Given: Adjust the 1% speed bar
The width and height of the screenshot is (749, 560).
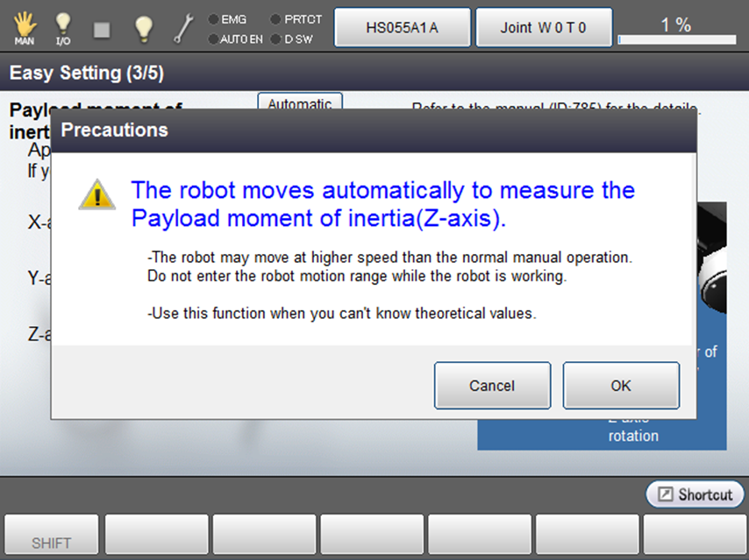Looking at the screenshot, I should pos(676,39).
